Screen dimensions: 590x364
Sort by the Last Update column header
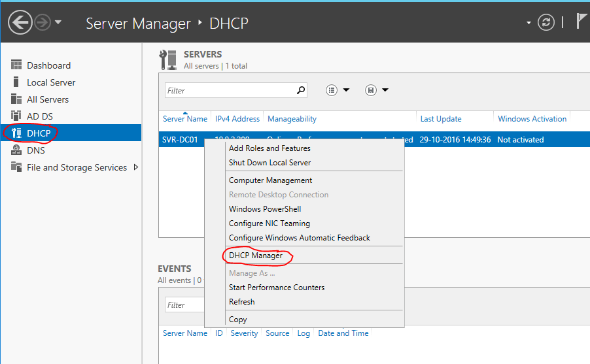[x=440, y=119]
